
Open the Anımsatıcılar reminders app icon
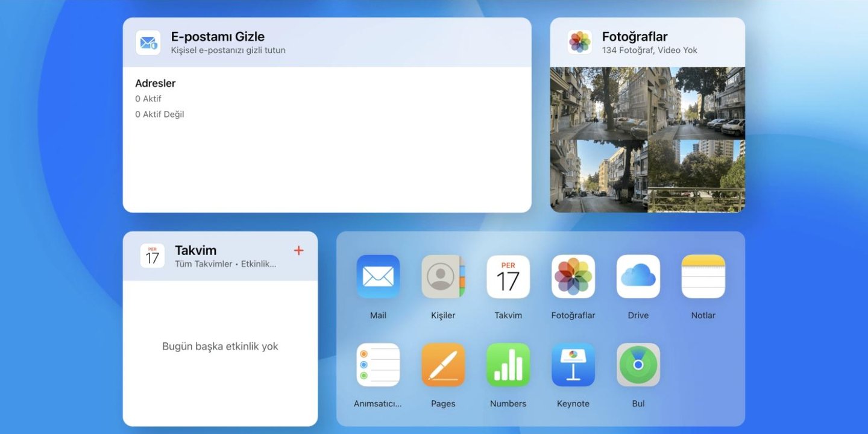click(x=378, y=365)
